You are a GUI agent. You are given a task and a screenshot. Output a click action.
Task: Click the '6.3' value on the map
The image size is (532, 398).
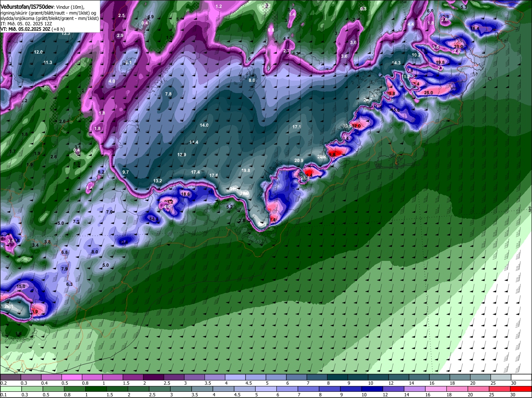(69, 284)
